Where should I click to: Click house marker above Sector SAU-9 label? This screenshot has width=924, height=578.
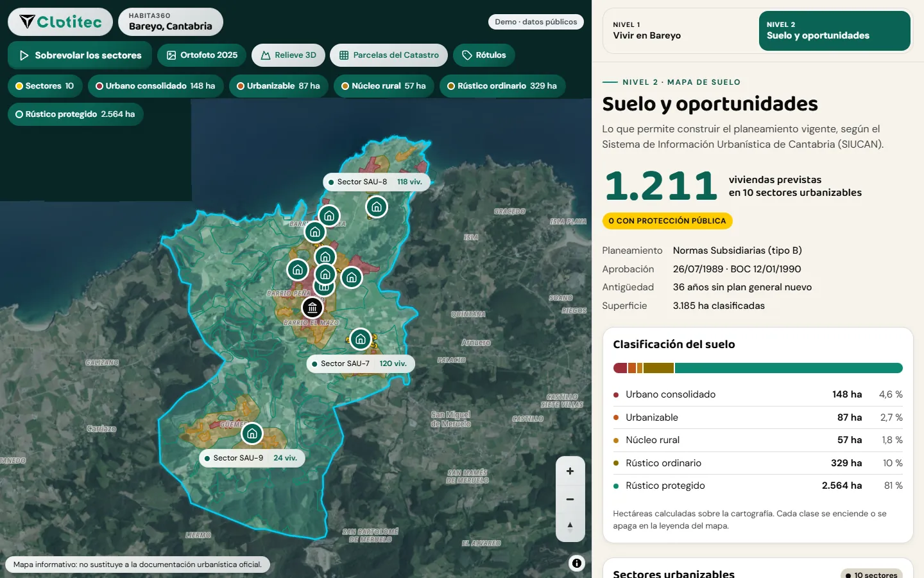click(252, 433)
